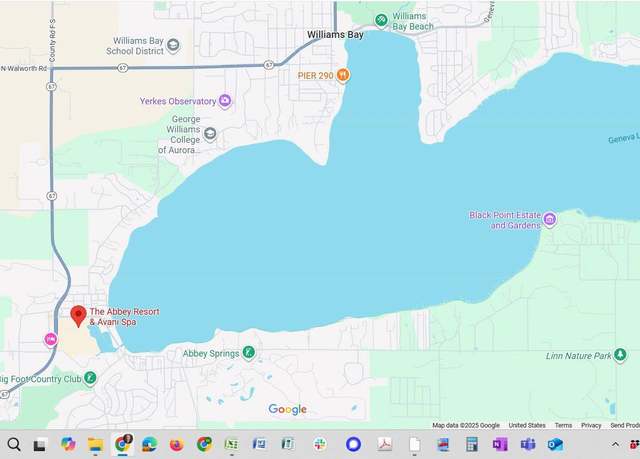This screenshot has height=459, width=640.
Task: Open File Explorer from the taskbar
Action: 96,444
